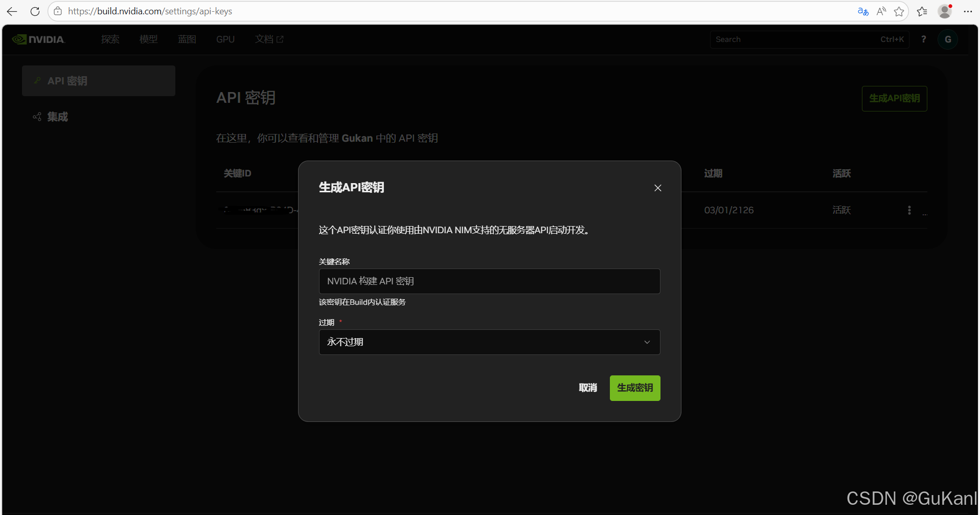This screenshot has width=980, height=515.
Task: Open the 模型 nav item
Action: coord(149,39)
